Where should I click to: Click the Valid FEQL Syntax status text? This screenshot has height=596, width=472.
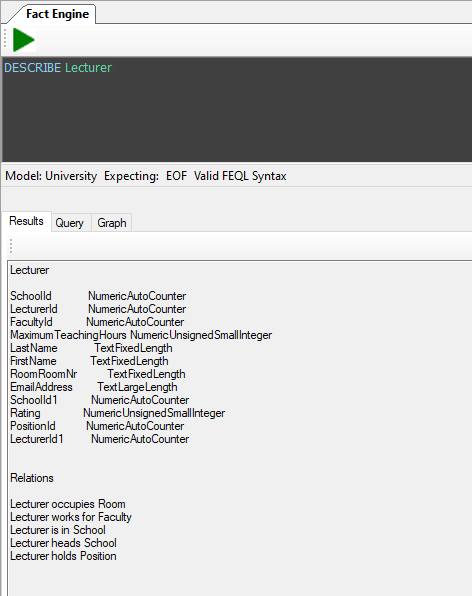point(240,176)
